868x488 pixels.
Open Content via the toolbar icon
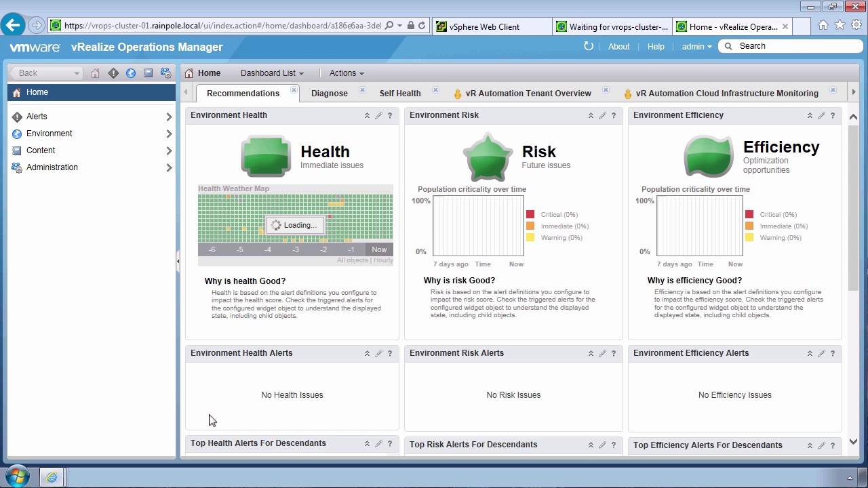pos(148,73)
